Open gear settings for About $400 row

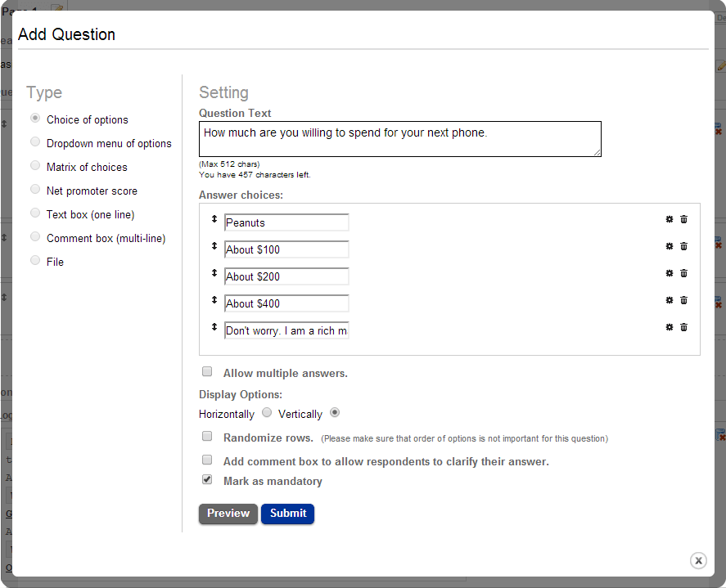[669, 300]
